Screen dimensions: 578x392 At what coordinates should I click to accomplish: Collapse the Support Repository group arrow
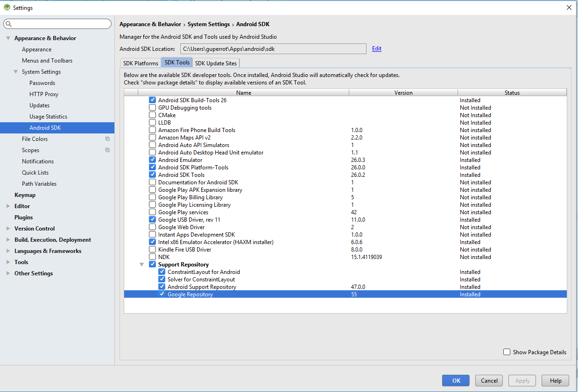tap(142, 265)
